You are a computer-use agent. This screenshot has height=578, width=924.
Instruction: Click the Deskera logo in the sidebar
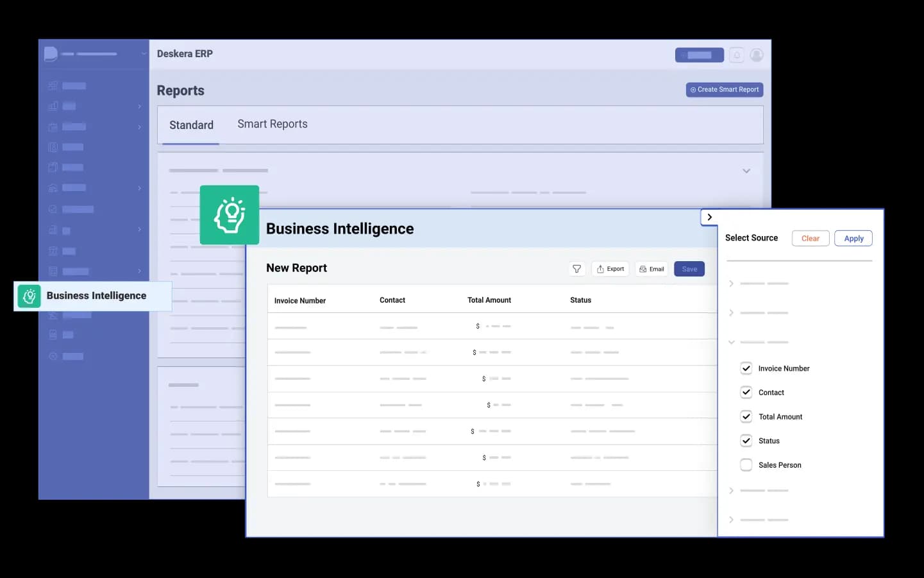(51, 54)
